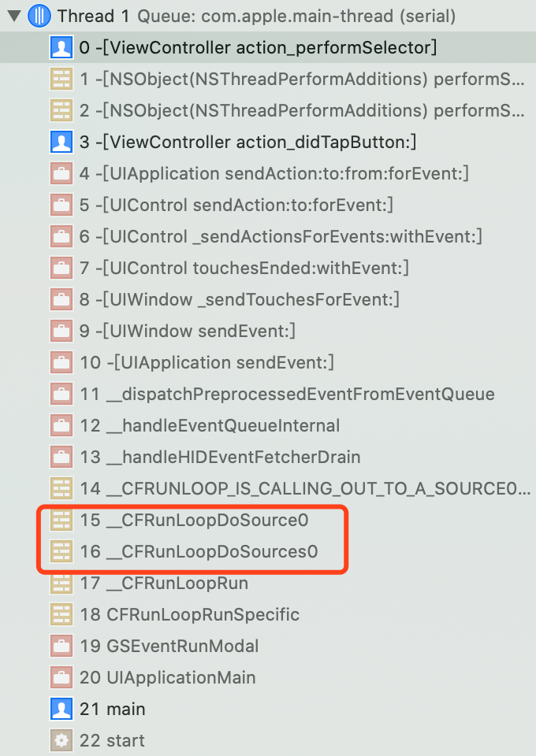Click the CoreFoundation icon beside __CFRunLoopRun
The image size is (536, 756).
61,583
